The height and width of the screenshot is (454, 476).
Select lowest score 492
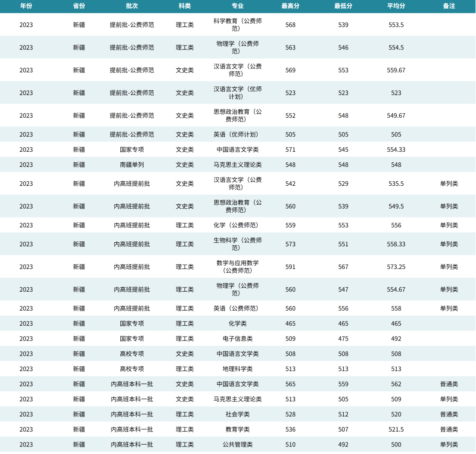click(343, 445)
